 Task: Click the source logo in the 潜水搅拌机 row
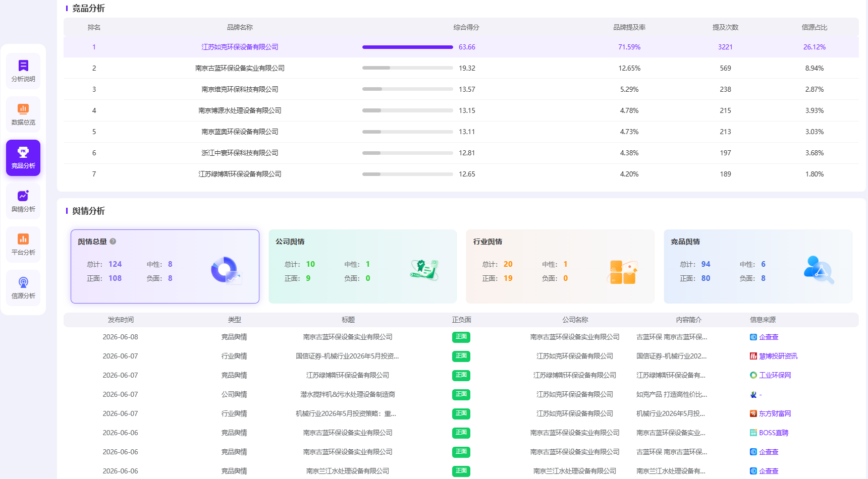point(753,395)
